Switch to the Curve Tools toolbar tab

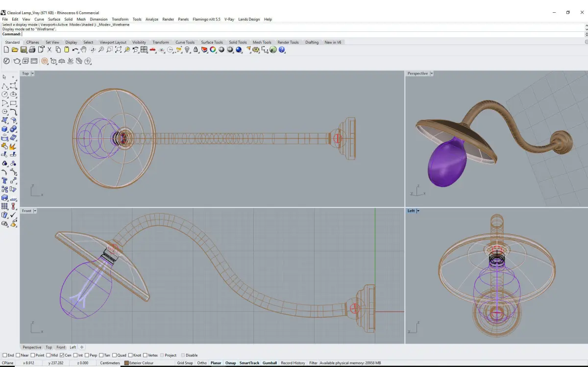185,42
